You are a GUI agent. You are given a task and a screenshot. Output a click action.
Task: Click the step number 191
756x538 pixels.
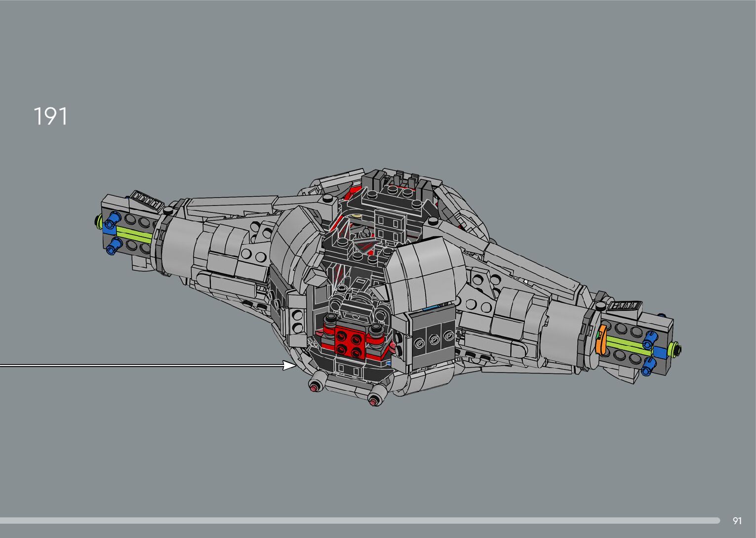[x=50, y=117]
